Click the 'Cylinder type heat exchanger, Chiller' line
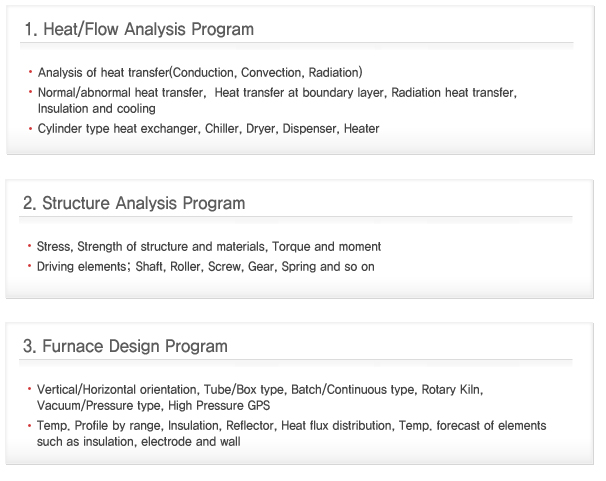The width and height of the screenshot is (606, 481). click(x=208, y=129)
